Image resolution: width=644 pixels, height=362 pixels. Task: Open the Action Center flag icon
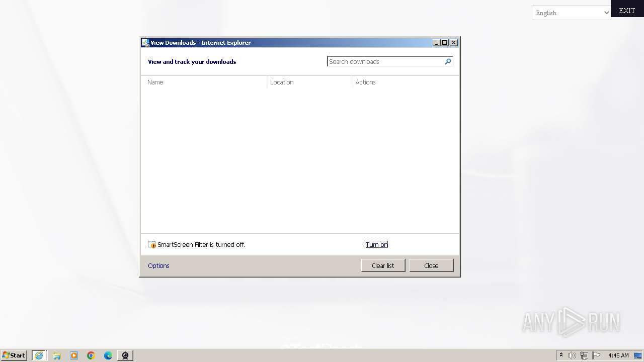(596, 355)
